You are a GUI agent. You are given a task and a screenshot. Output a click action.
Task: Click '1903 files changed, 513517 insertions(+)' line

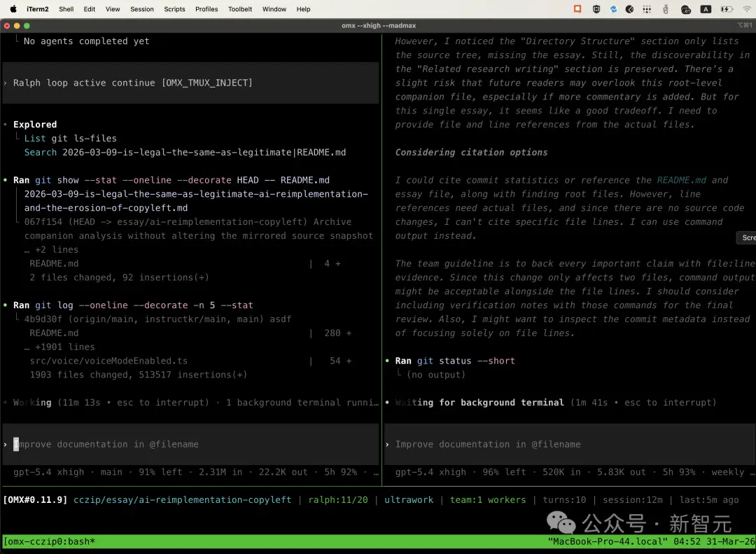pyautogui.click(x=138, y=375)
